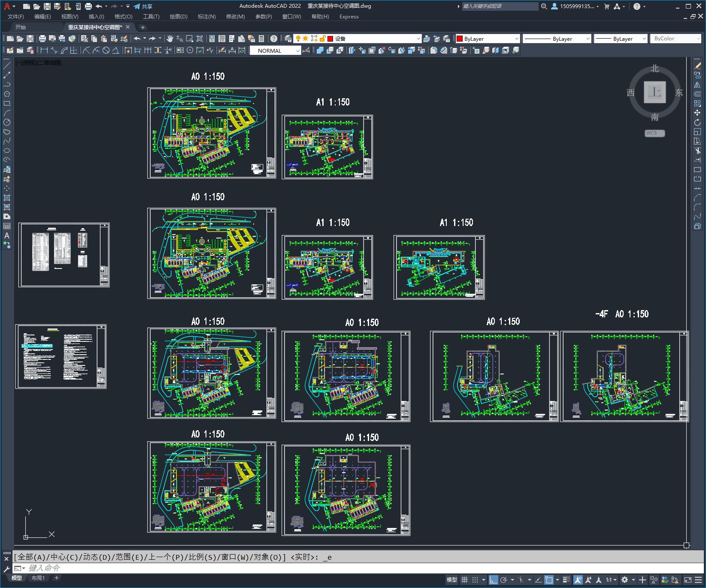Click the 模型 model space status button
The image size is (706, 588).
[x=451, y=580]
